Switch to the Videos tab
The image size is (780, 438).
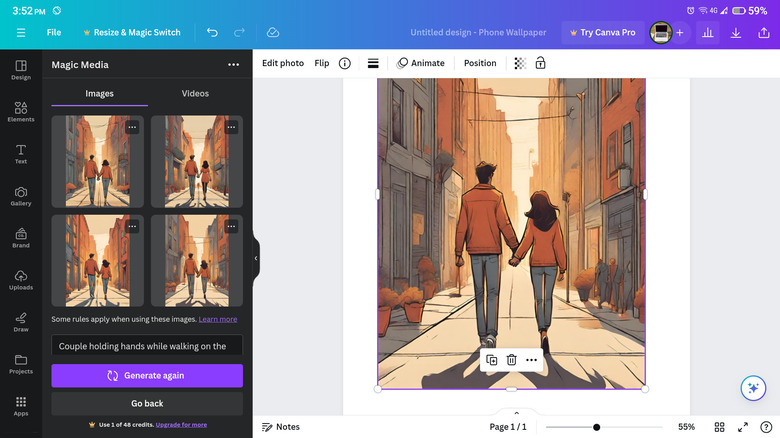pos(195,94)
